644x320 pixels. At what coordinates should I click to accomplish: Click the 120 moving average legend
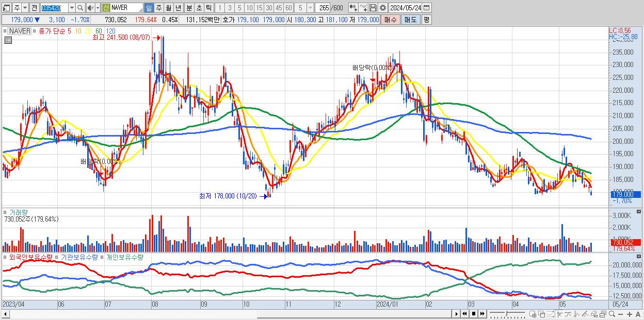(x=110, y=31)
